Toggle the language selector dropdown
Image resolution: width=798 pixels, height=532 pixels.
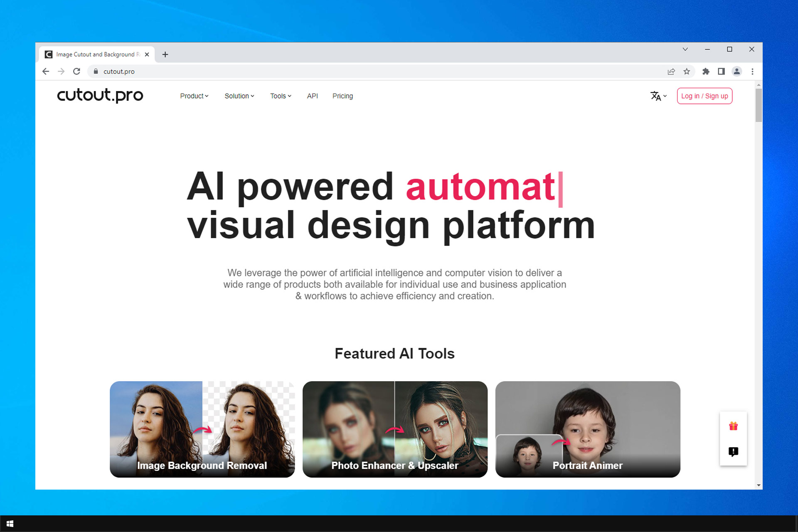click(657, 96)
